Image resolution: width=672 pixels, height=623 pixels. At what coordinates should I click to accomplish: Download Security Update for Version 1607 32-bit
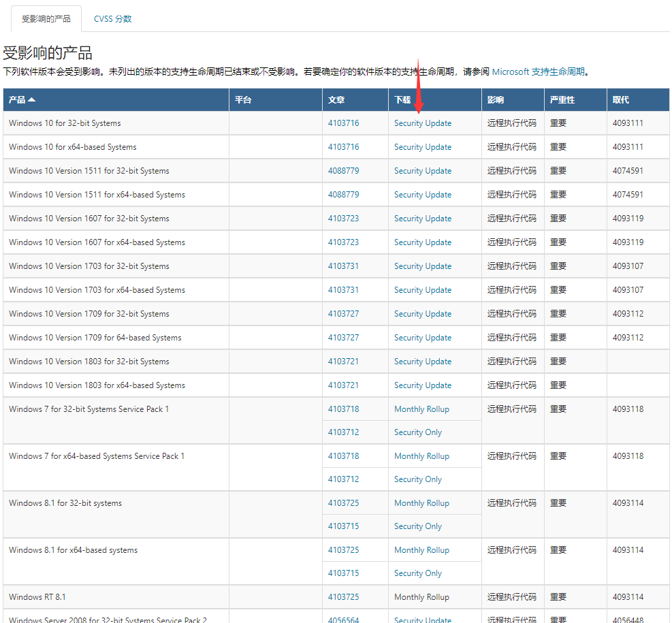pos(423,219)
